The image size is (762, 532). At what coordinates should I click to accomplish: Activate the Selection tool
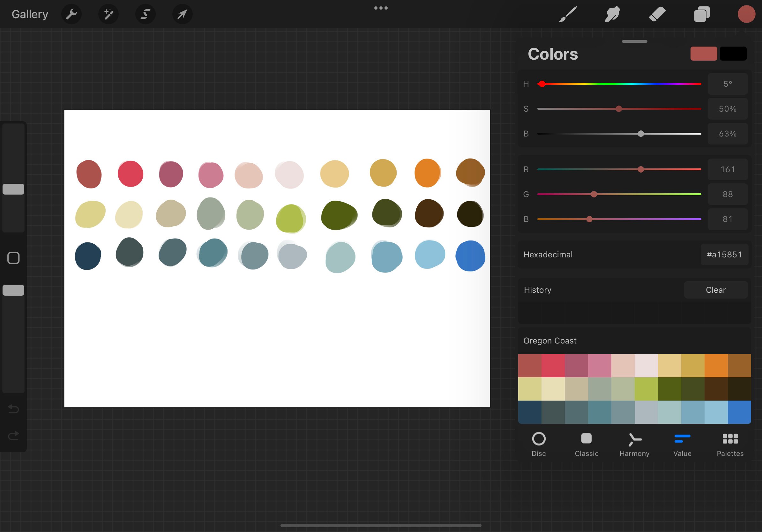[146, 14]
